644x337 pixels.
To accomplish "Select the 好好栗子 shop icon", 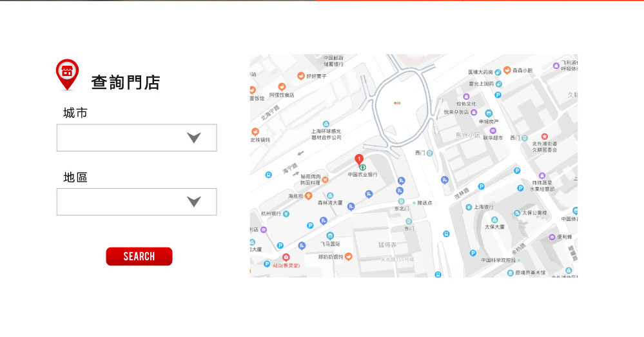I will point(300,76).
